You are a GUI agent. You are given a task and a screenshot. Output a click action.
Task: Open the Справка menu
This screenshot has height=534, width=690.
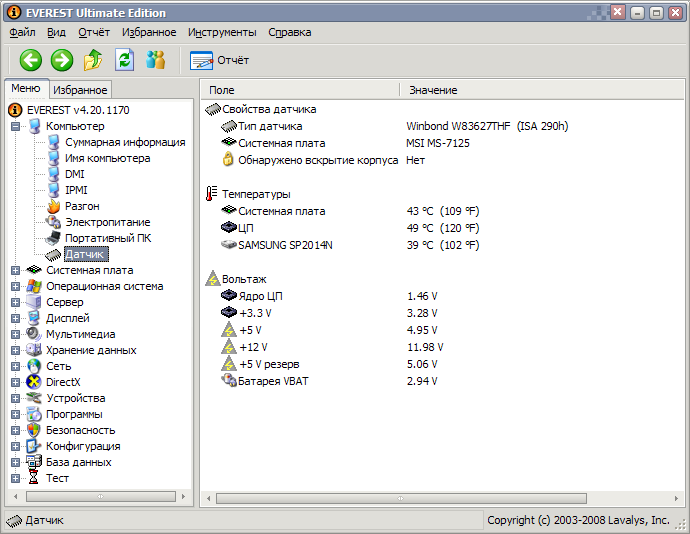pos(290,32)
